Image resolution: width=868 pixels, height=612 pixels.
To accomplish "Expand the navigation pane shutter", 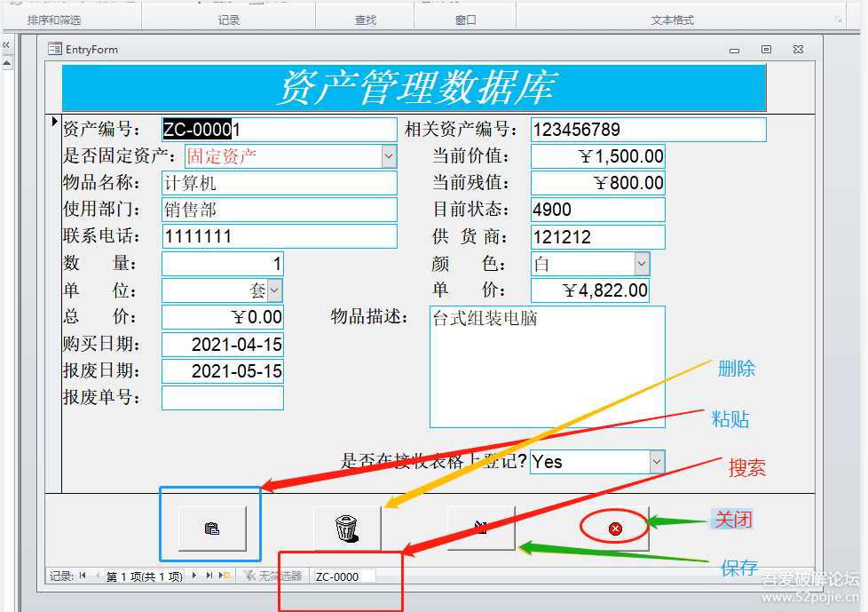I will point(6,44).
